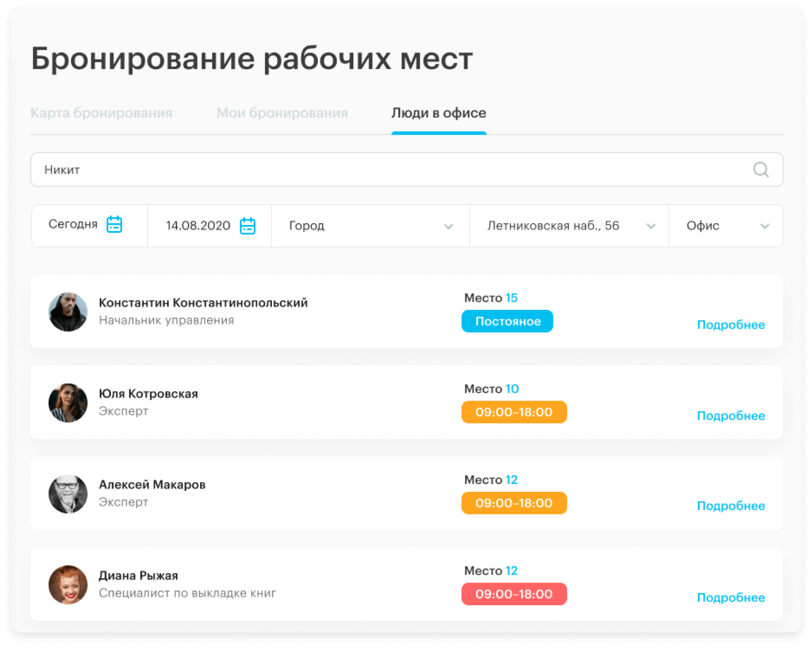812x647 pixels.
Task: Select the red 09:00–18:00 badge for Диана Рыжая
Action: [x=514, y=594]
